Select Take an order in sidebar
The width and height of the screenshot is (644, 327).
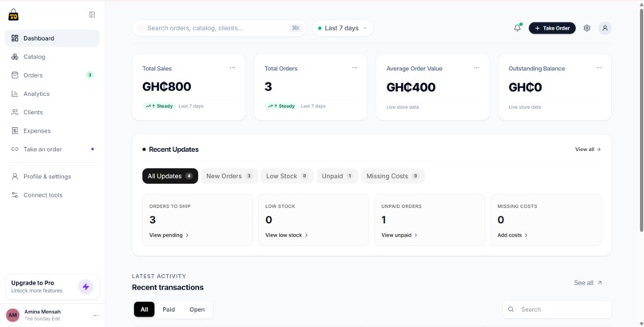[x=52, y=150]
